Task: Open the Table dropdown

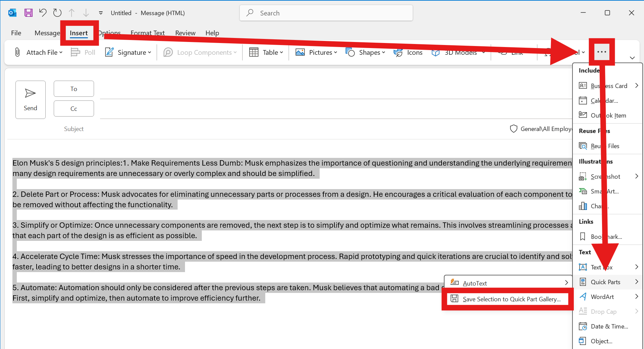Action: [x=267, y=52]
